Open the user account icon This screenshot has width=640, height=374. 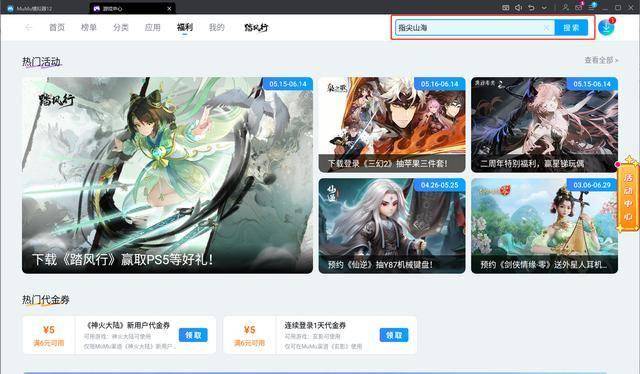[x=566, y=7]
